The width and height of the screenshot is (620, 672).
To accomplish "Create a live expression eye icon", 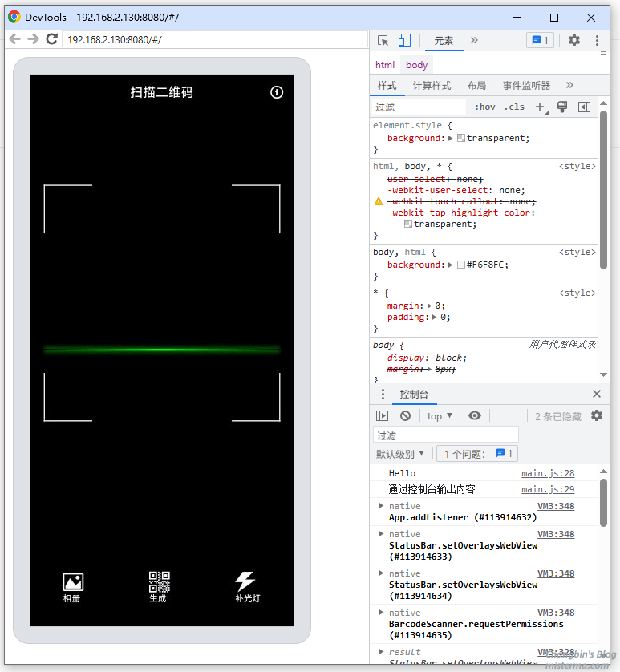I will 475,415.
